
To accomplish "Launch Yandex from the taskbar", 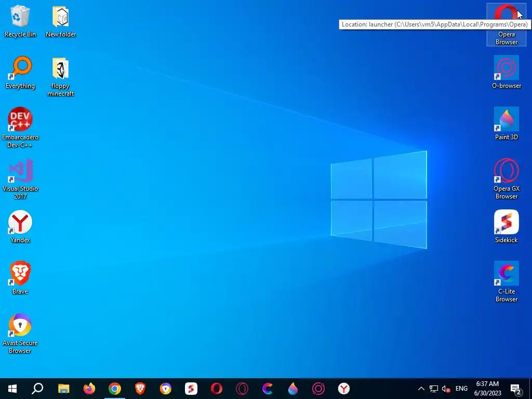I will [x=344, y=389].
